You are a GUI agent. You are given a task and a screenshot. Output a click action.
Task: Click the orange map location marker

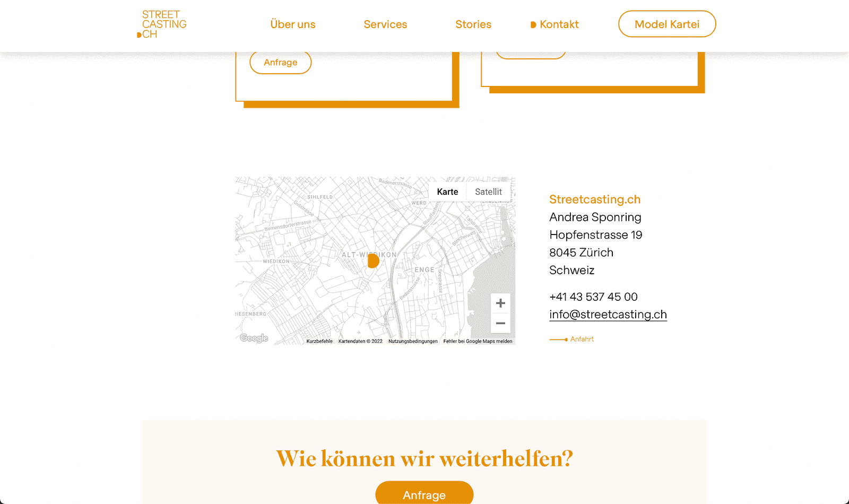tap(373, 260)
